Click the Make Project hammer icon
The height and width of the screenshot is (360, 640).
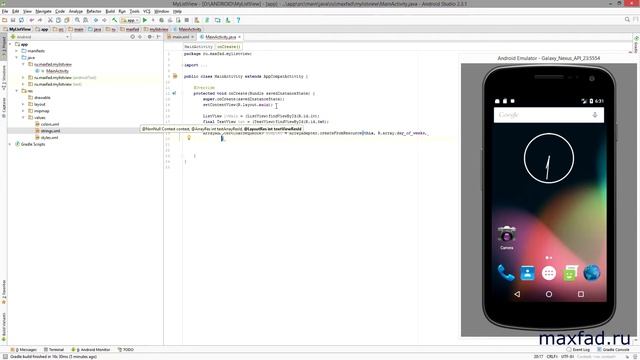coord(115,20)
